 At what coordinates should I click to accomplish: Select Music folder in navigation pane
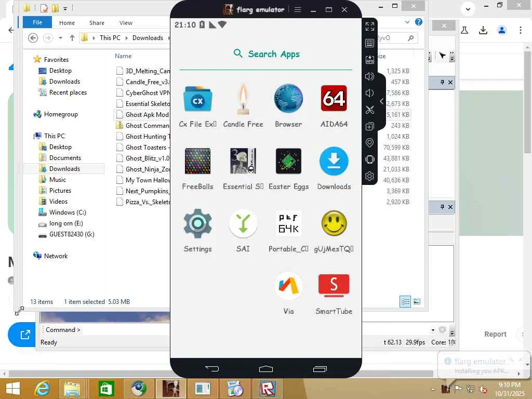click(57, 179)
